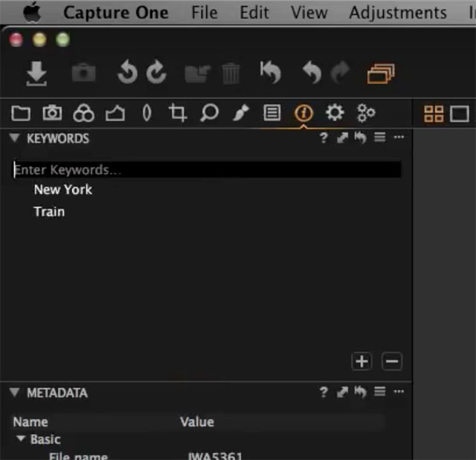Select the New York keyword
476x460 pixels.
[62, 189]
